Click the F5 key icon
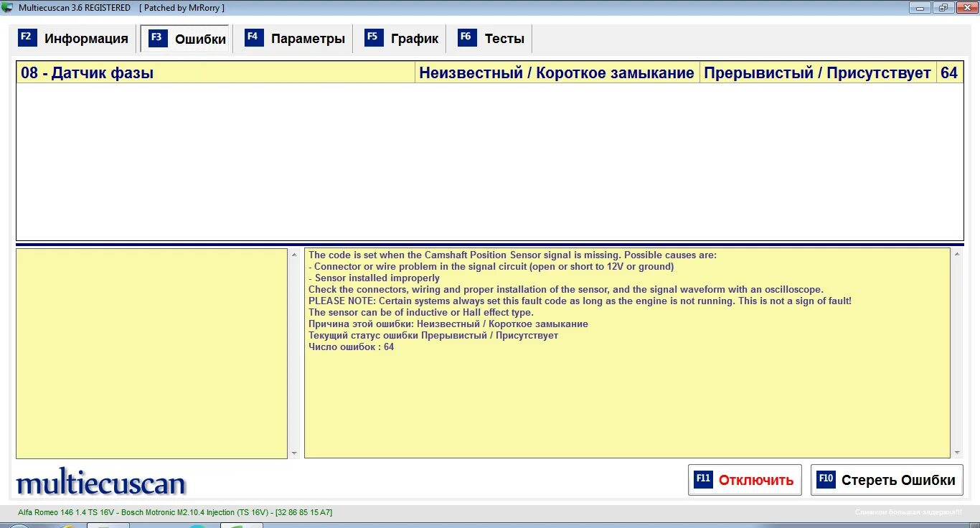This screenshot has width=980, height=528. 374,37
